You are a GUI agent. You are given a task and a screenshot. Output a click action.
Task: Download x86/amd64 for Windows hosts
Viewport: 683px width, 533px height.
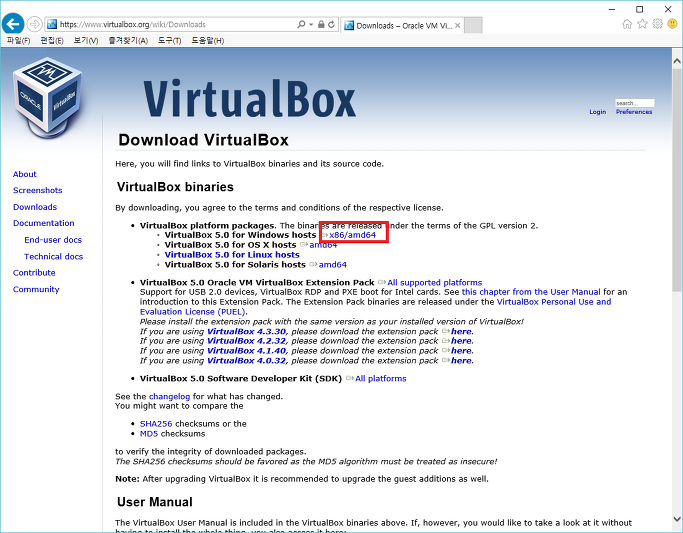(352, 235)
